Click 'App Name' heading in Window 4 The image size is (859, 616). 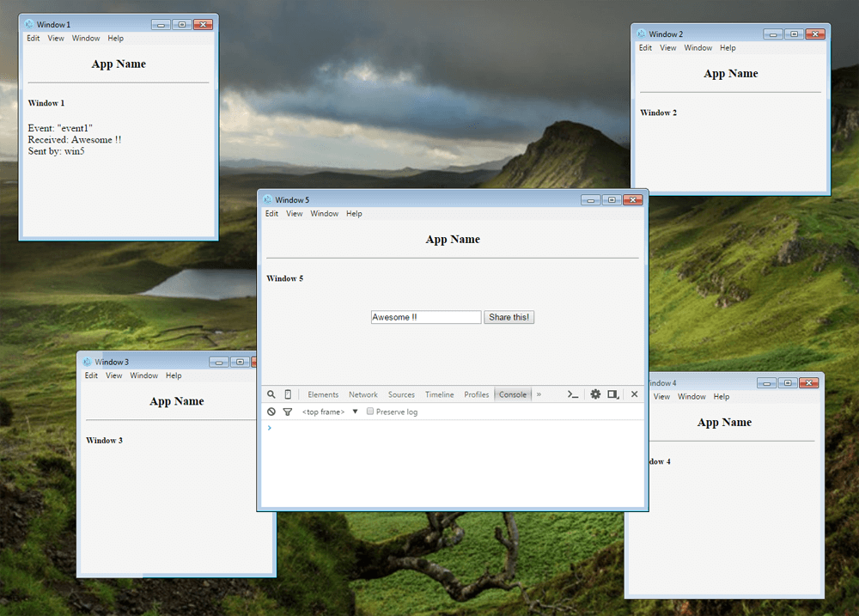(724, 423)
